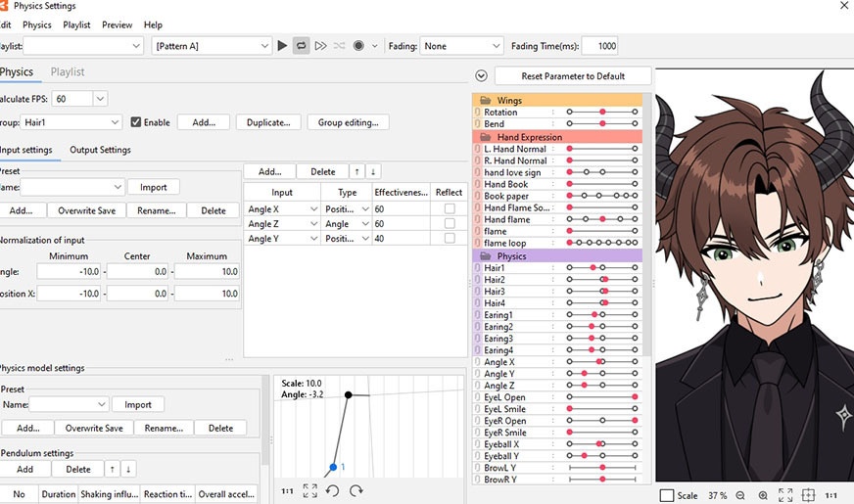The height and width of the screenshot is (504, 854).
Task: Click the Fading Time(ms) input field
Action: pos(599,46)
